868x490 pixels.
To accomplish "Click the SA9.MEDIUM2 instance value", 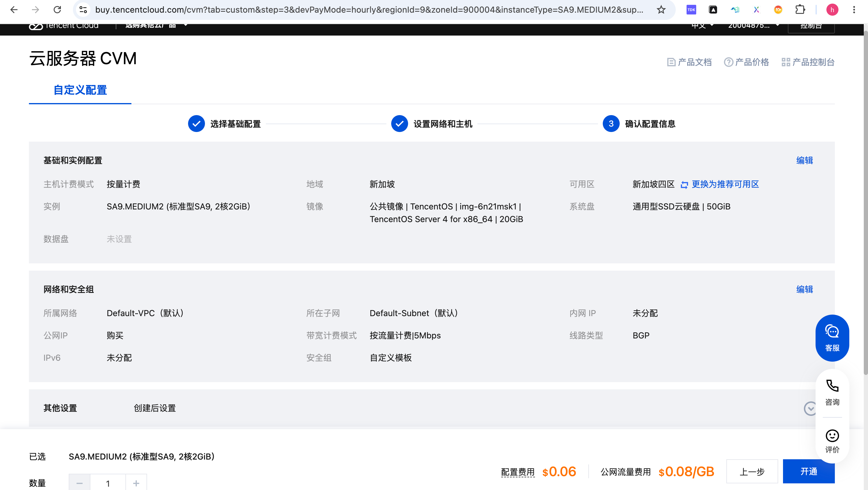I will 178,207.
